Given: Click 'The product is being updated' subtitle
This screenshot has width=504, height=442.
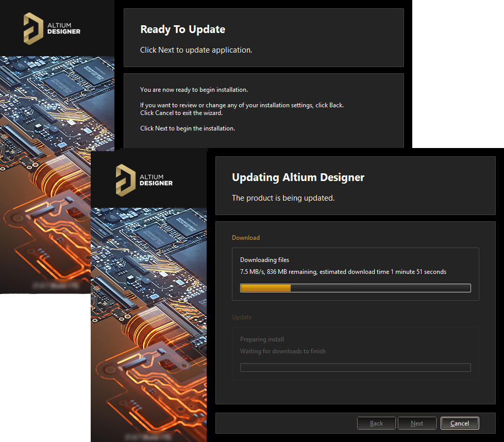Looking at the screenshot, I should point(283,198).
